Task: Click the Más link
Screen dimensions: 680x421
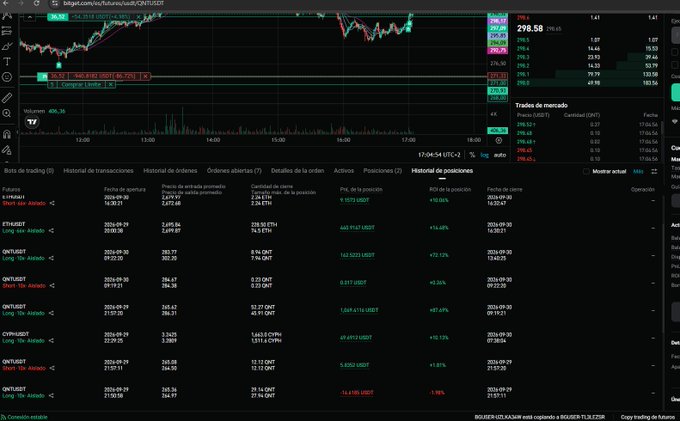Action: coord(638,172)
